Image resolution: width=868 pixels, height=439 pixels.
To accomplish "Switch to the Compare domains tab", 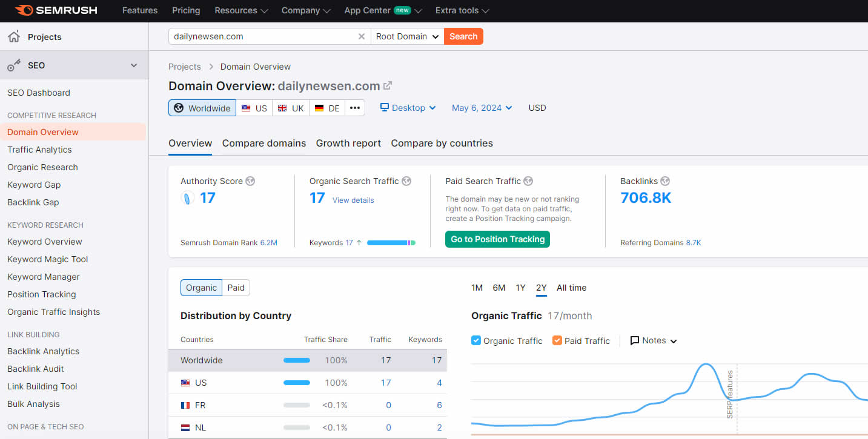I will point(264,144).
